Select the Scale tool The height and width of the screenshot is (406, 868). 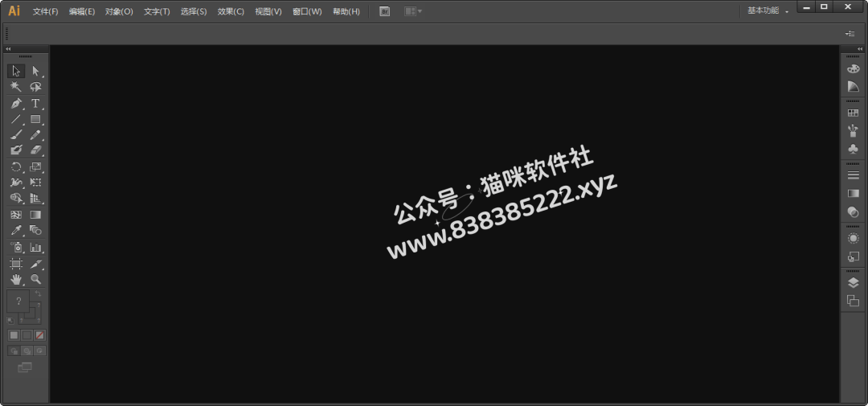[35, 166]
